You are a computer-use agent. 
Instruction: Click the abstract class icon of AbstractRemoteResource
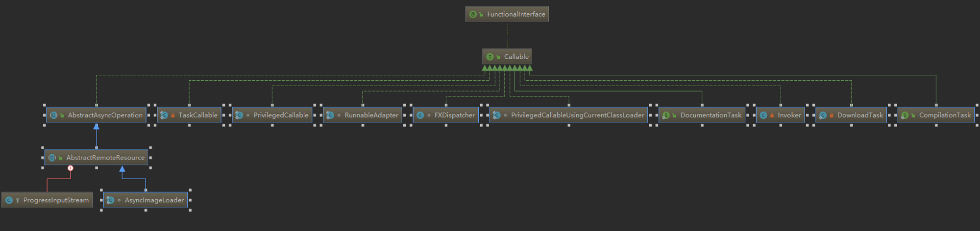52,158
